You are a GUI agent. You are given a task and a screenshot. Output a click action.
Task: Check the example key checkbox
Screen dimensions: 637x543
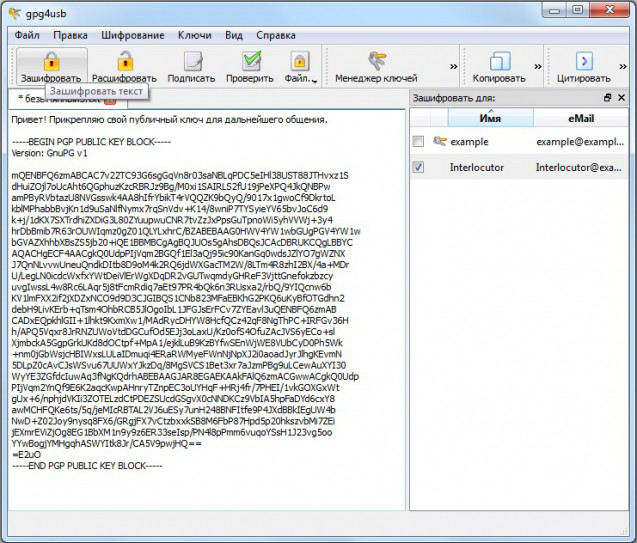click(x=418, y=141)
